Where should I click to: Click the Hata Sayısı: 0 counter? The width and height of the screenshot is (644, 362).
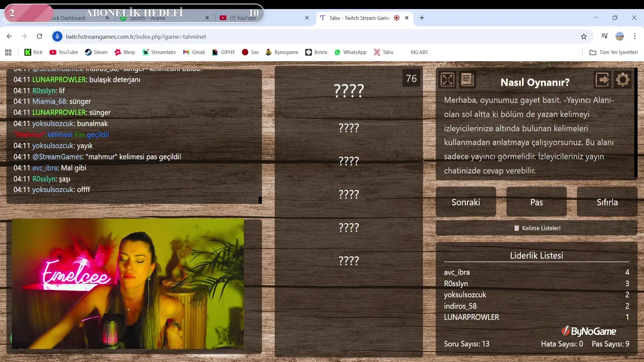coord(561,344)
